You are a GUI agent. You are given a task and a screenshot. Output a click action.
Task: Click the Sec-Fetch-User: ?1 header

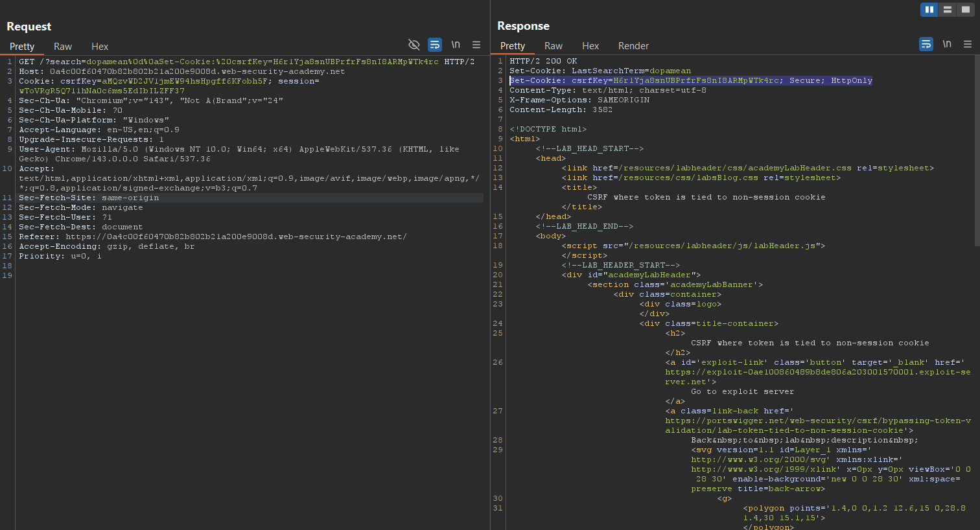[x=65, y=217]
